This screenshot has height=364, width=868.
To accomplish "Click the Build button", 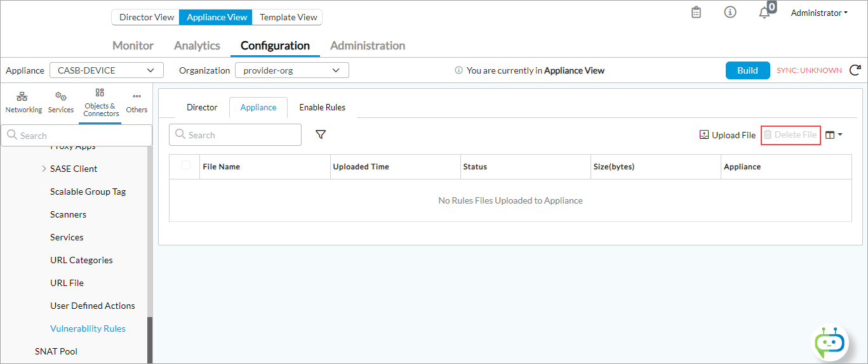I will (747, 70).
